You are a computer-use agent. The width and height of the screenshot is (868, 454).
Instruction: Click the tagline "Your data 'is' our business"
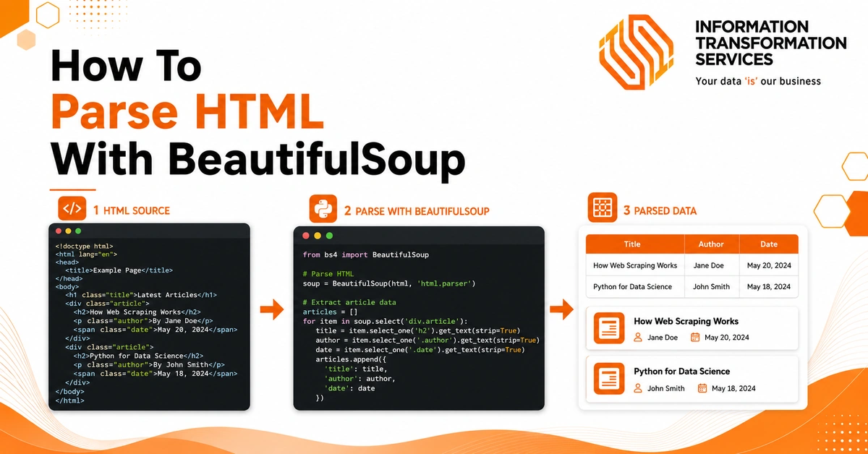coord(758,81)
